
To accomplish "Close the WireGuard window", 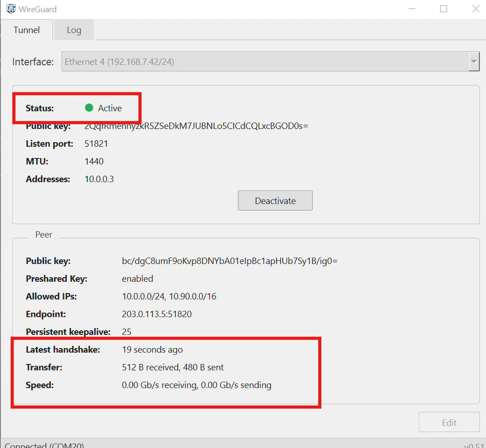I will click(x=476, y=8).
